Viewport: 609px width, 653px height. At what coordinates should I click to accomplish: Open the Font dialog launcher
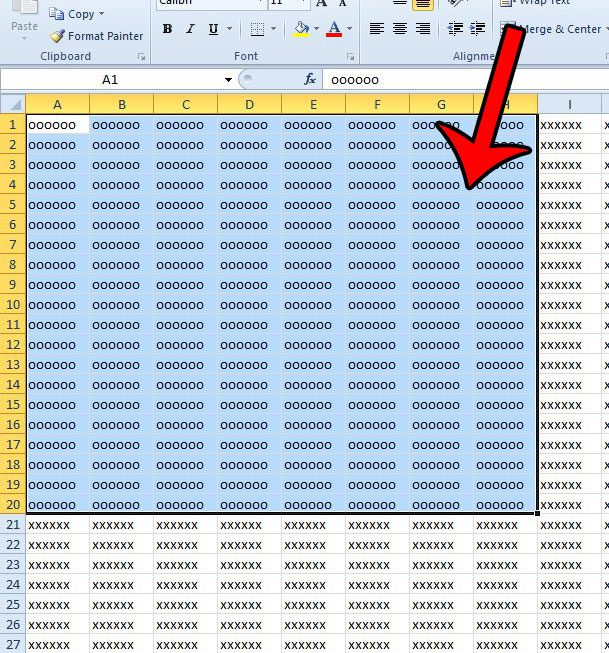(x=351, y=57)
